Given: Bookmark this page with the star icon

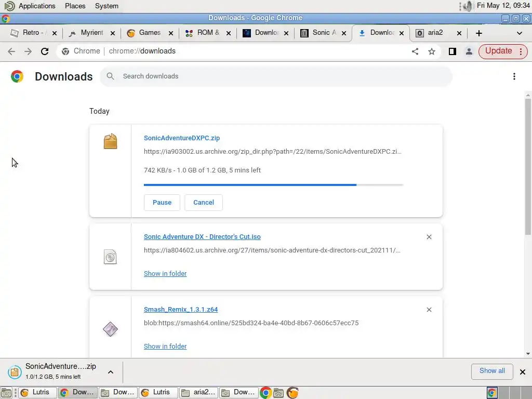Looking at the screenshot, I should point(432,51).
